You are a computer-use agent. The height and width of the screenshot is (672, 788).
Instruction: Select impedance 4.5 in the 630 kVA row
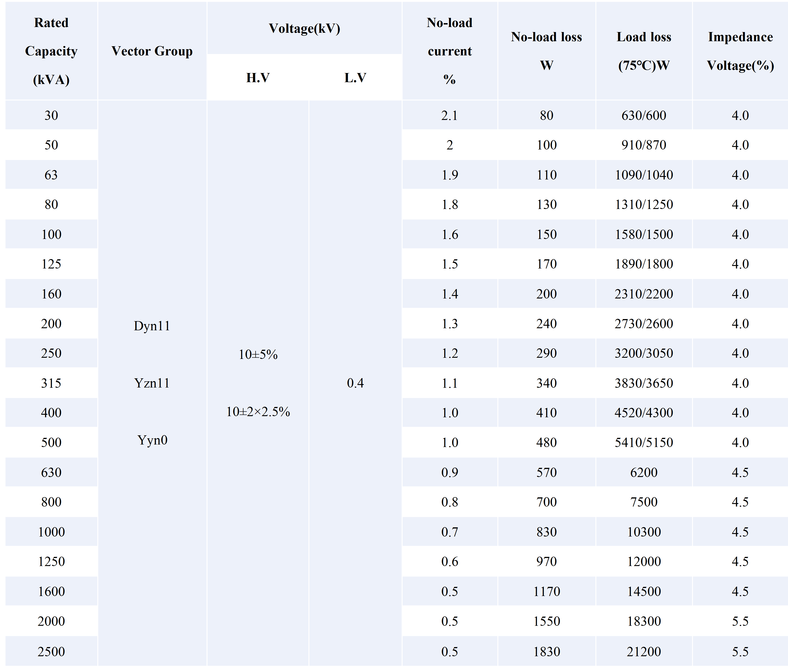point(740,472)
